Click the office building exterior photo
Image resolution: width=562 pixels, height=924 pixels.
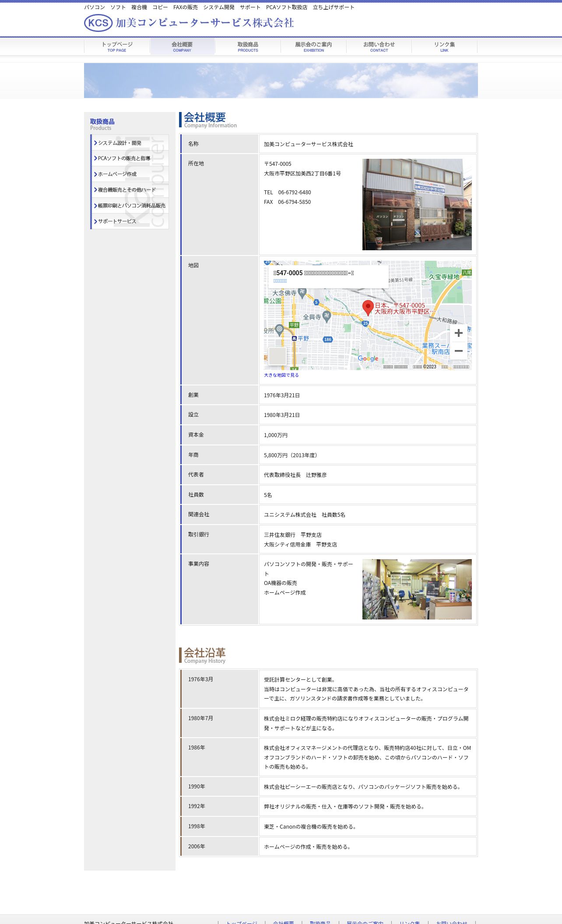coord(417,204)
